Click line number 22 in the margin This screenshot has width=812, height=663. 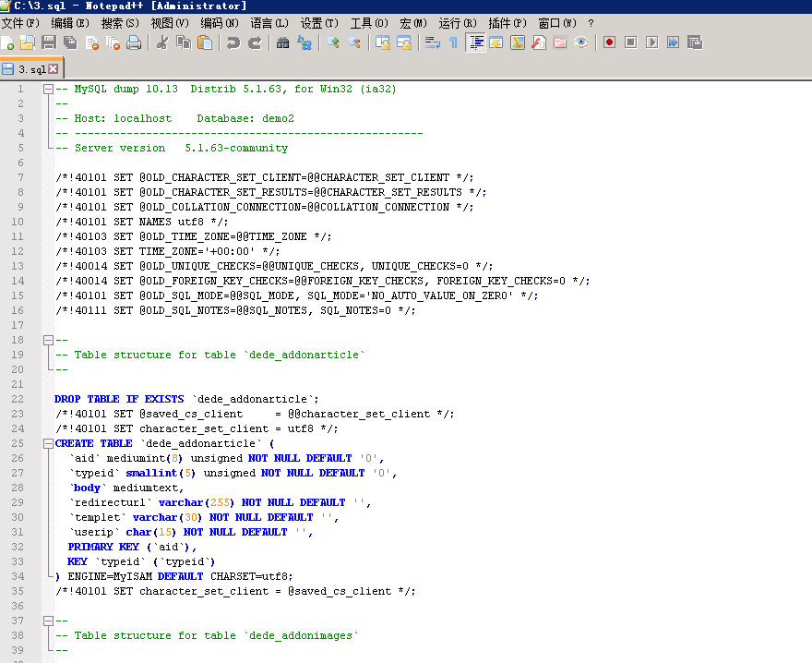click(x=18, y=400)
